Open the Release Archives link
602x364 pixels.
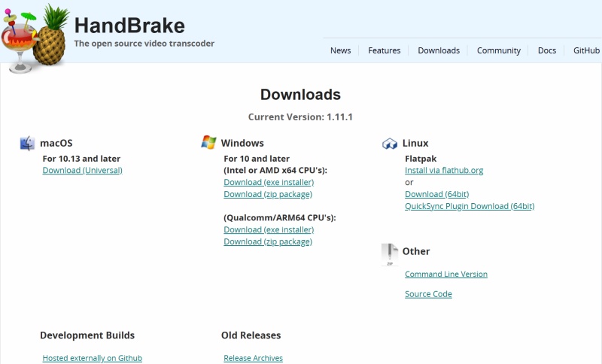point(253,358)
